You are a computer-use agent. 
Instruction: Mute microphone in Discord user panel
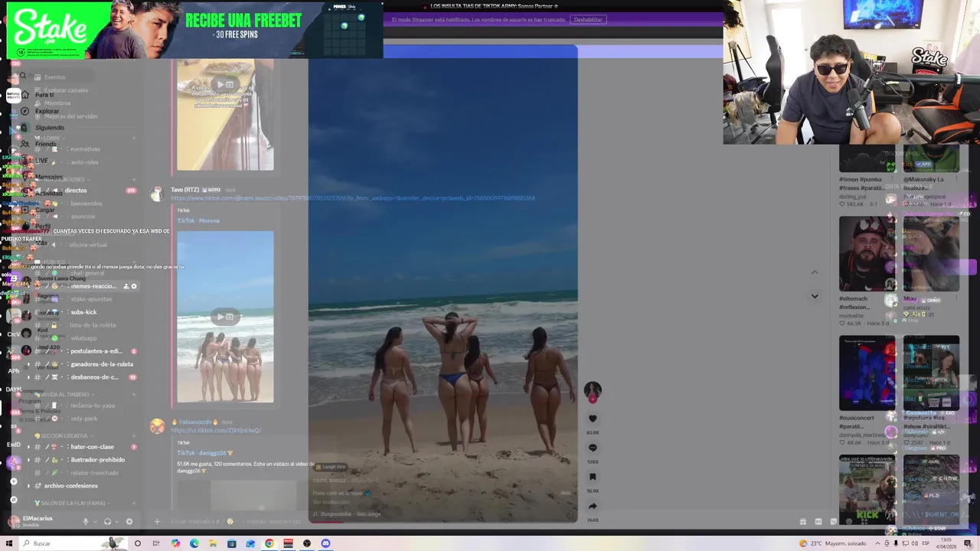click(x=86, y=521)
